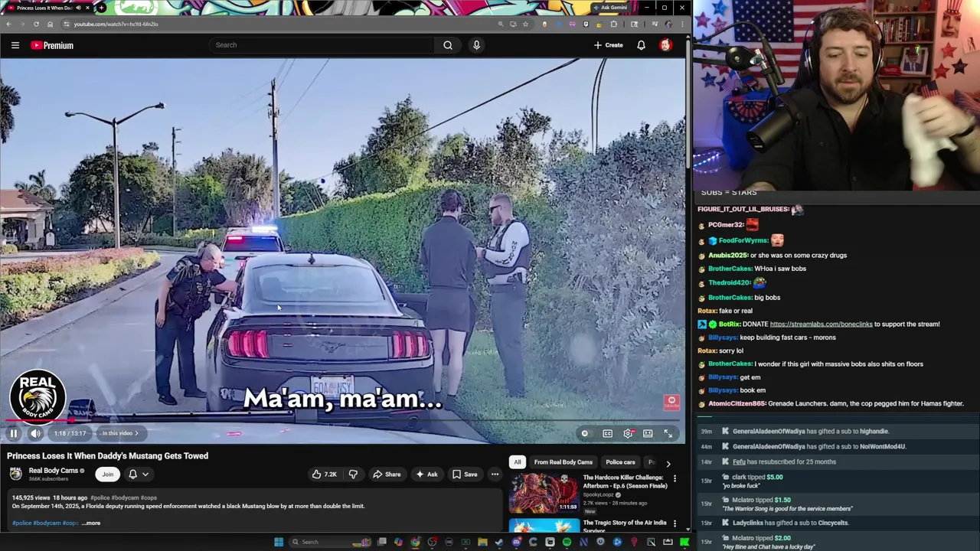Open Hardcore Killer Challenge video thumbnail

point(544,493)
